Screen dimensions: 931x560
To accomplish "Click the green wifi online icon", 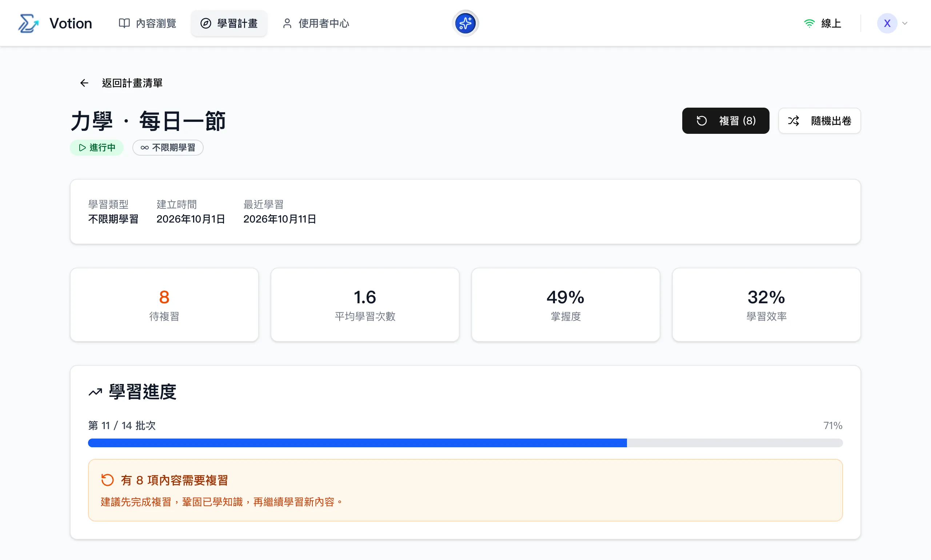I will [x=809, y=23].
